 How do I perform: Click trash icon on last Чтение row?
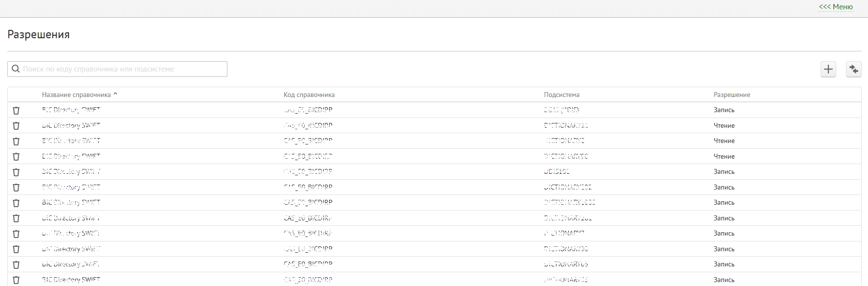point(16,157)
